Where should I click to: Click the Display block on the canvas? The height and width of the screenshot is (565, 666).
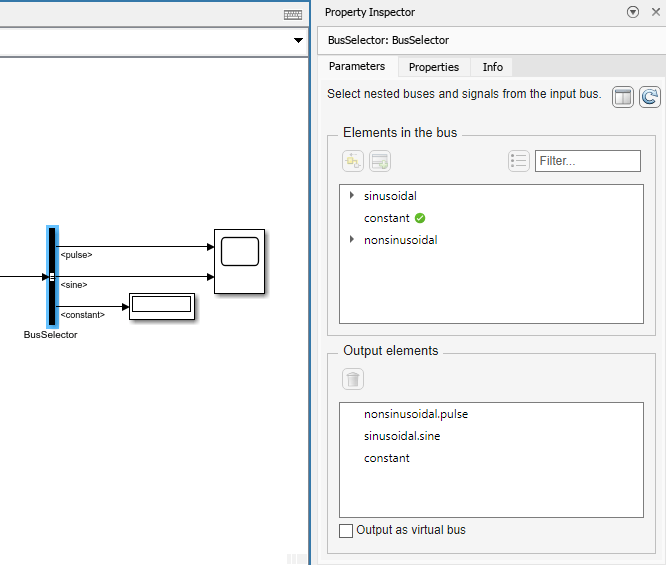(x=162, y=306)
